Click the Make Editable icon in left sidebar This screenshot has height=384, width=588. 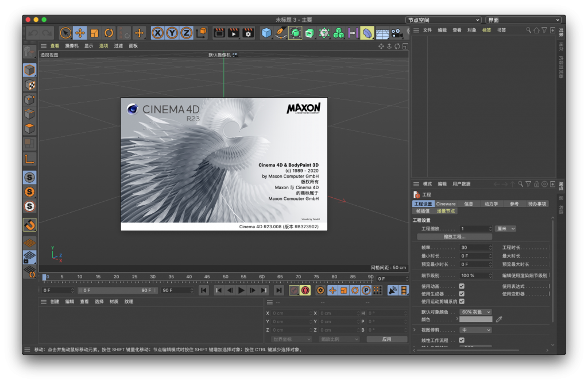pos(30,51)
